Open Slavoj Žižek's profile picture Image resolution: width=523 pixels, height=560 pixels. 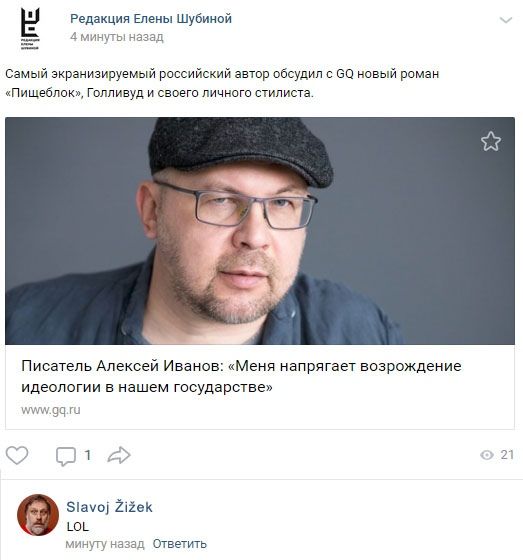[38, 515]
